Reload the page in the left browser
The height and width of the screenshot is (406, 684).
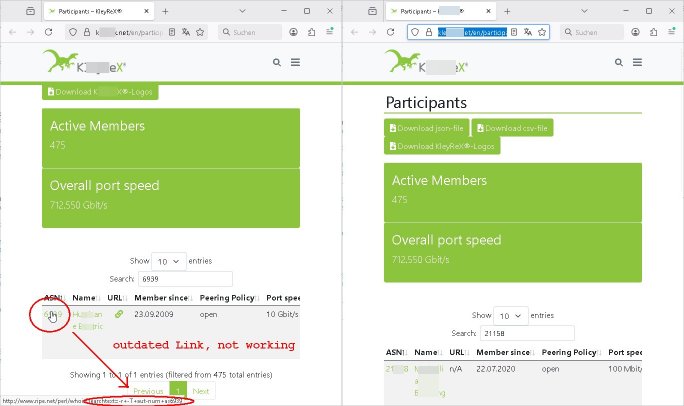click(x=50, y=32)
